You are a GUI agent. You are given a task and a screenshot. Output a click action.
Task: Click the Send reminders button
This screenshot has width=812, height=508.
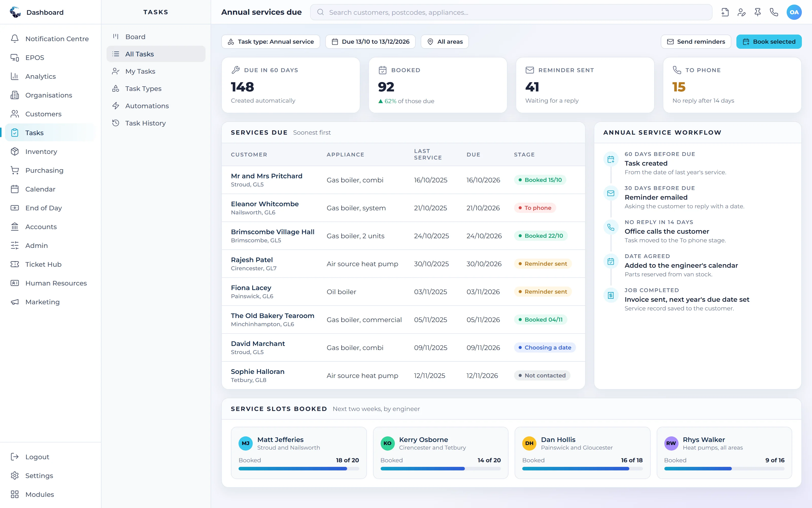pyautogui.click(x=696, y=42)
